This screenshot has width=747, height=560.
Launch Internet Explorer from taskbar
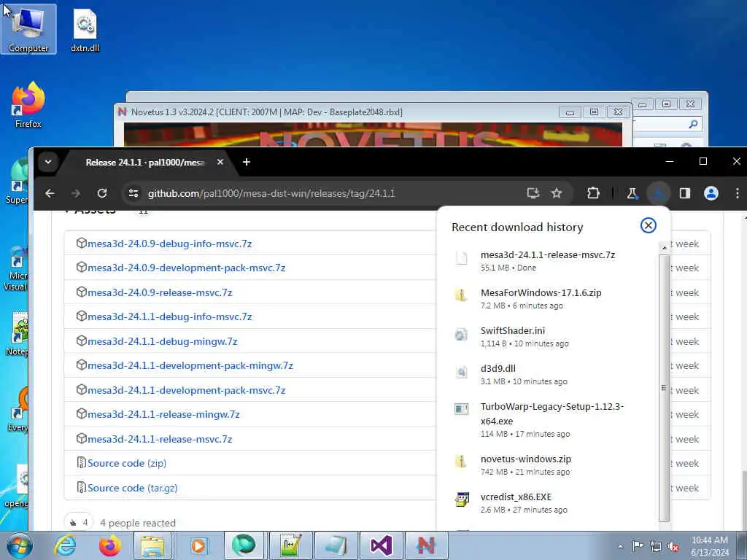[65, 545]
